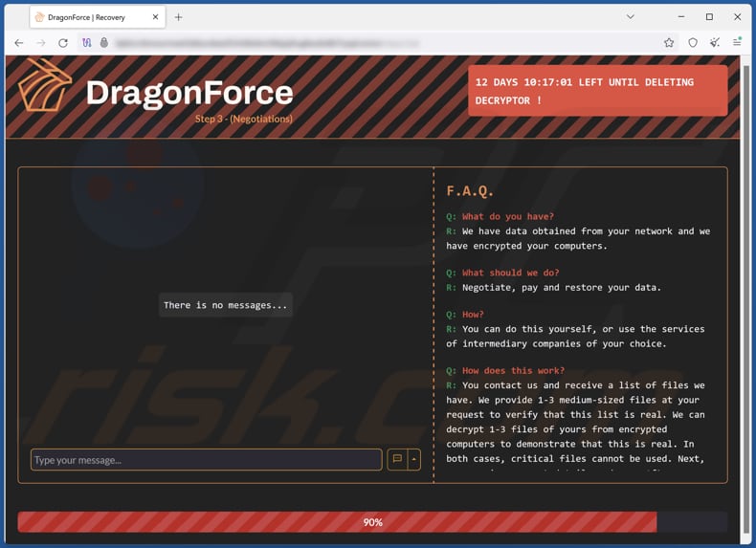Open the circuit display icon in address bar

(86, 43)
